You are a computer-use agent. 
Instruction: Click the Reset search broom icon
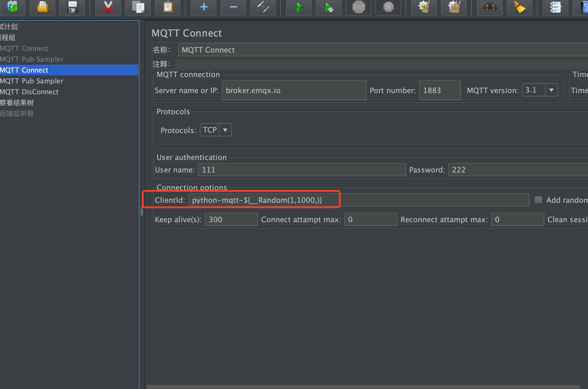click(x=520, y=7)
